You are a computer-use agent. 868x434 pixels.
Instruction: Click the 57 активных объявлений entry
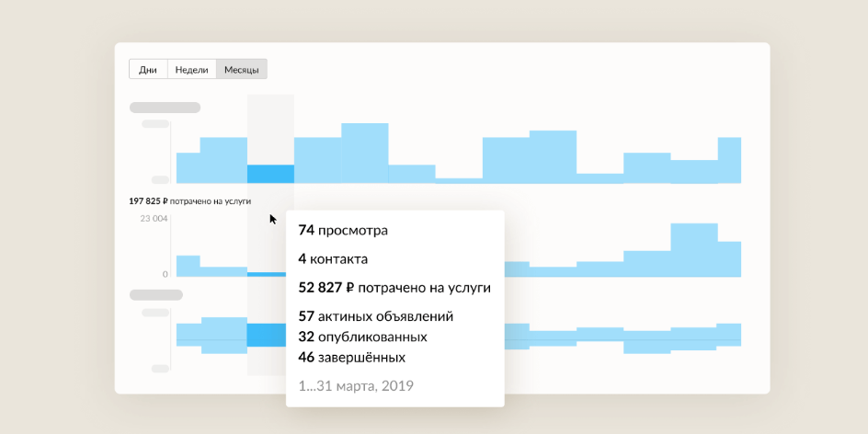tap(376, 316)
